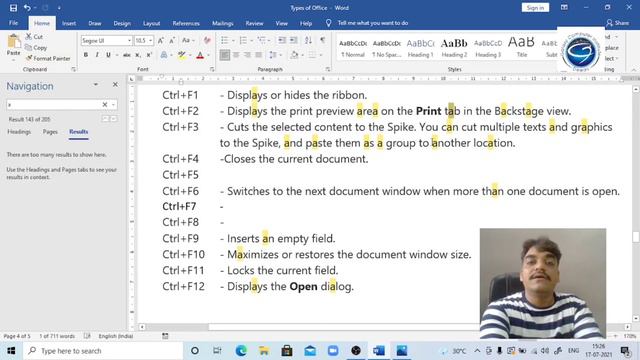Screen dimensions: 640x360
Task: Switch to the Design ribbon tab
Action: (x=122, y=23)
